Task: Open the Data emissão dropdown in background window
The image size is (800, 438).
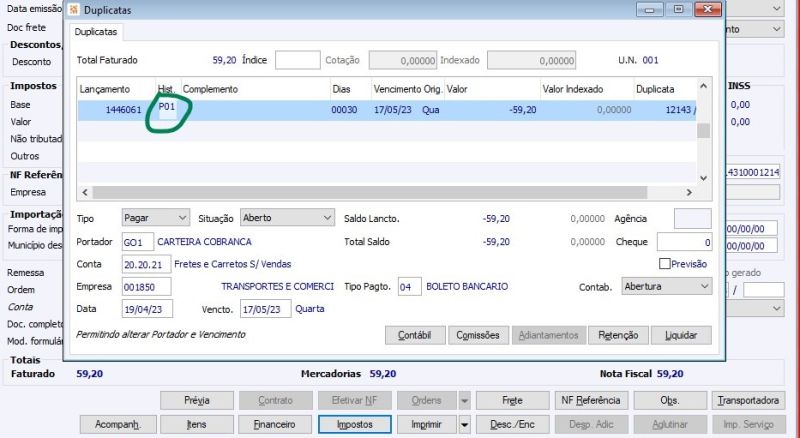Action: (777, 8)
